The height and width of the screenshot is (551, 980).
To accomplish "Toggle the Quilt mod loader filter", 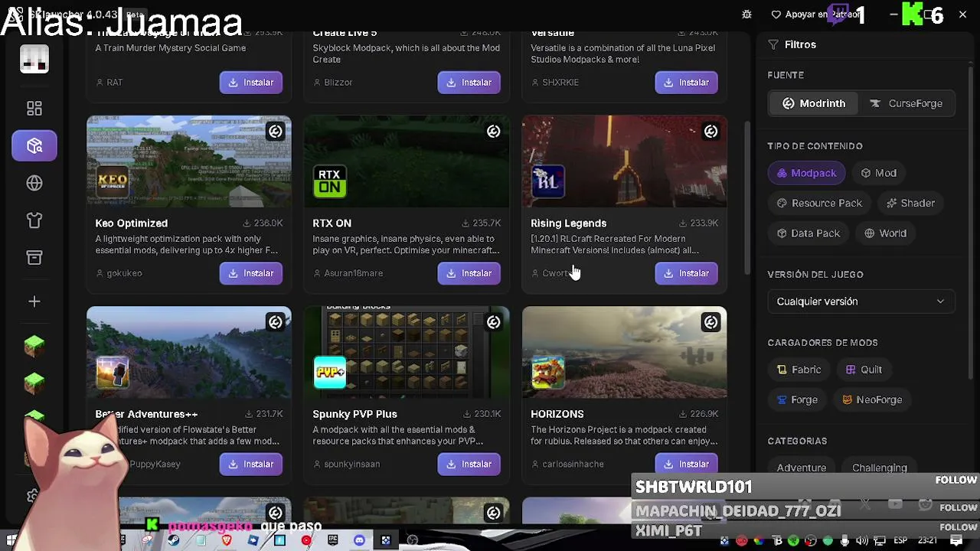I will (x=864, y=370).
